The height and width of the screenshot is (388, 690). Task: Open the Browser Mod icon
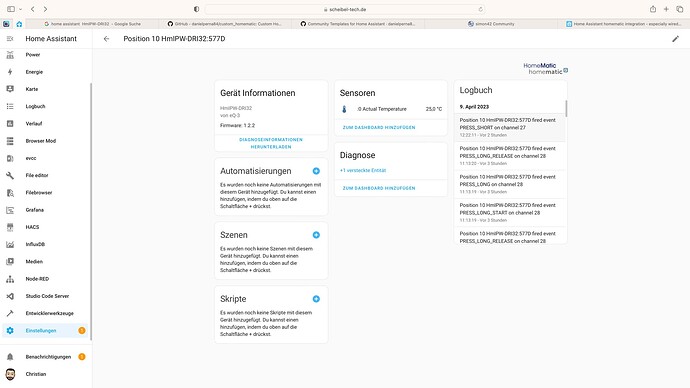[x=10, y=141]
